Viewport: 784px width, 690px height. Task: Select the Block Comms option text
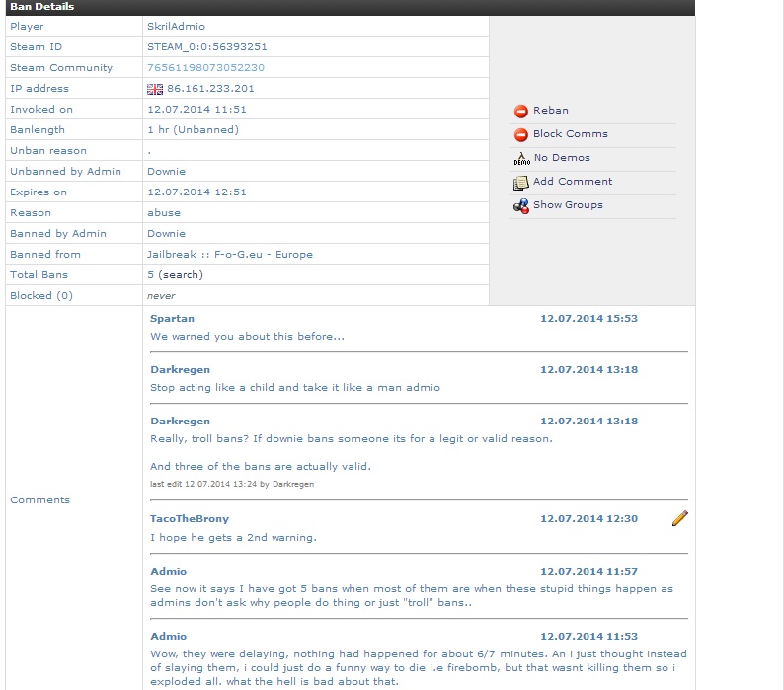click(571, 134)
